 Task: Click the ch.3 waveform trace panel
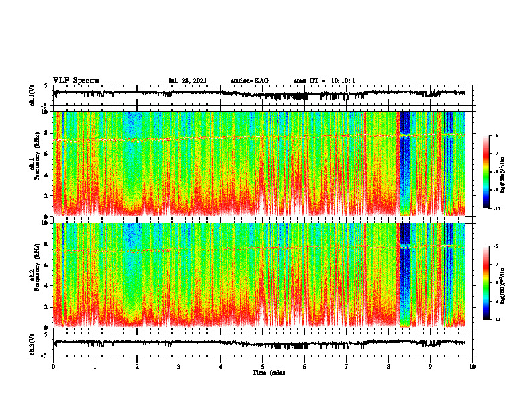(x=263, y=345)
